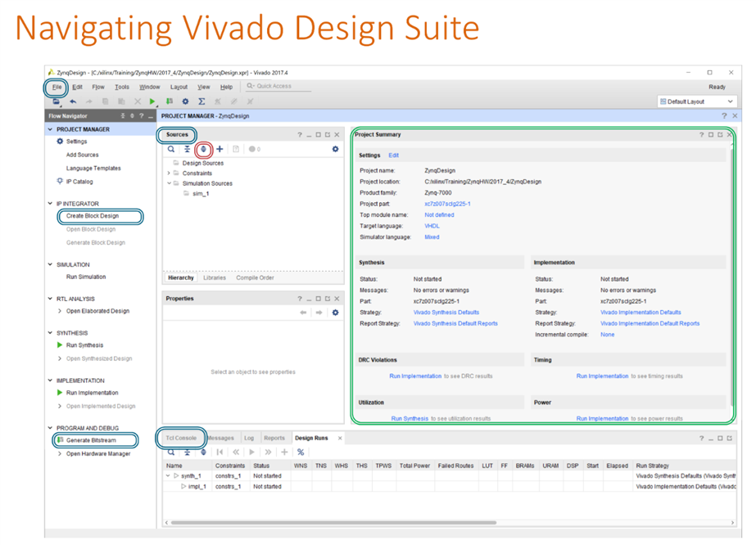Click the Quick Access search field
756x545 pixels.
tap(278, 86)
